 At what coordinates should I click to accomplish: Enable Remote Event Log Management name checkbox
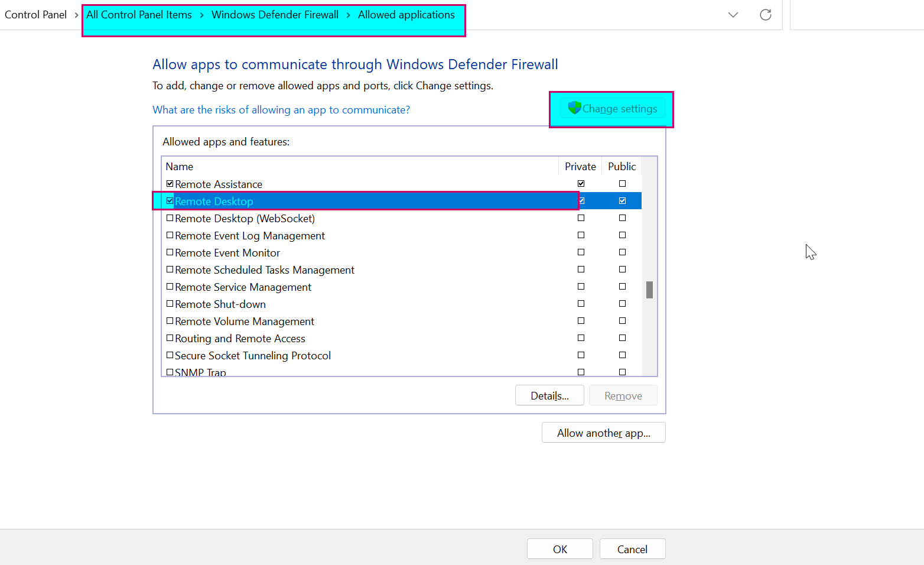click(x=170, y=235)
